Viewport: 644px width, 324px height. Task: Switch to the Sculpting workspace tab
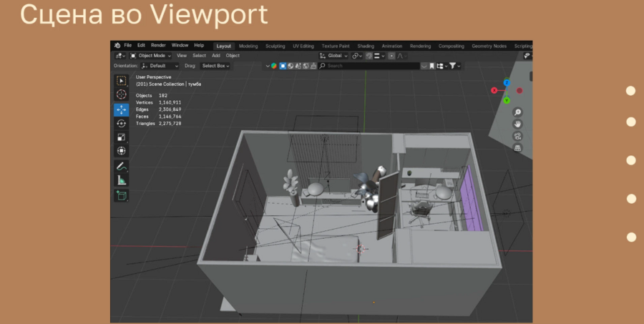tap(275, 45)
